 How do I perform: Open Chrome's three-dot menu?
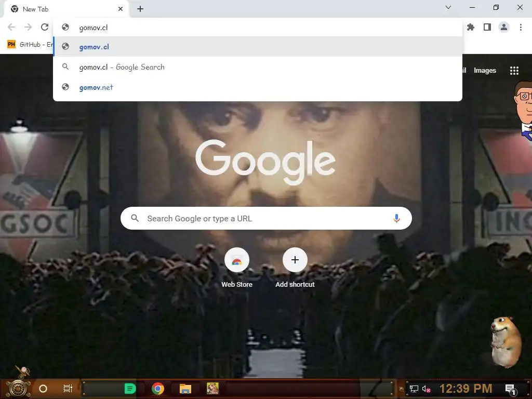click(x=521, y=27)
